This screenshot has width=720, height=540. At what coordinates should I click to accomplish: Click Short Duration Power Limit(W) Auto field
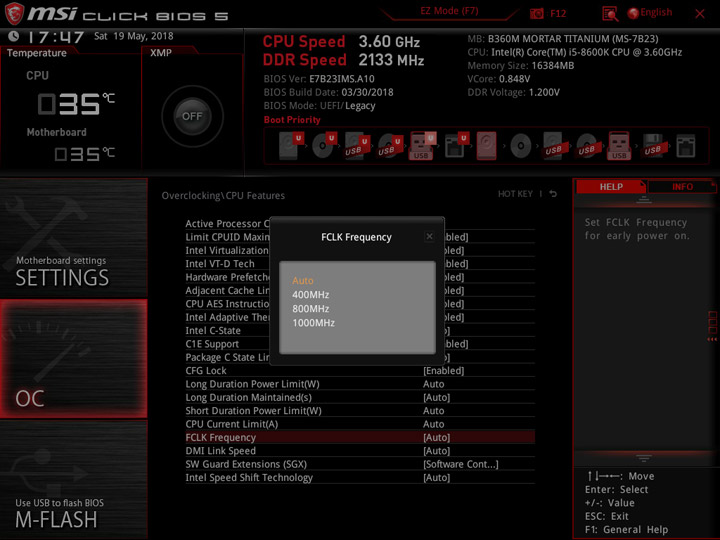(x=433, y=411)
